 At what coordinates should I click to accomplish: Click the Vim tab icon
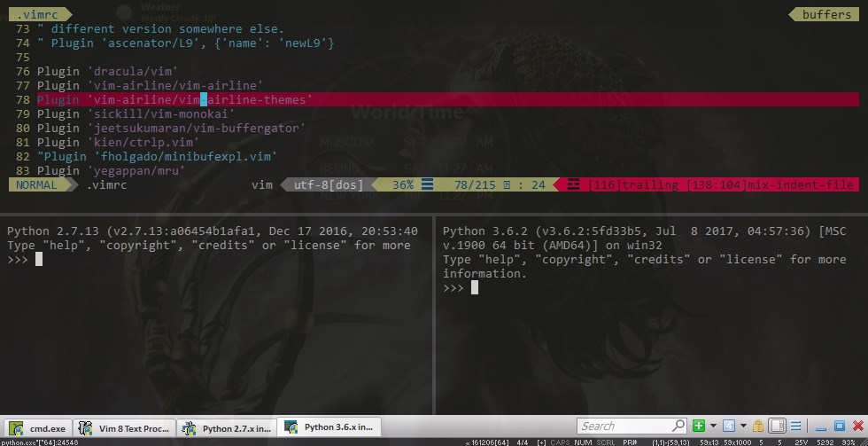tap(85, 427)
